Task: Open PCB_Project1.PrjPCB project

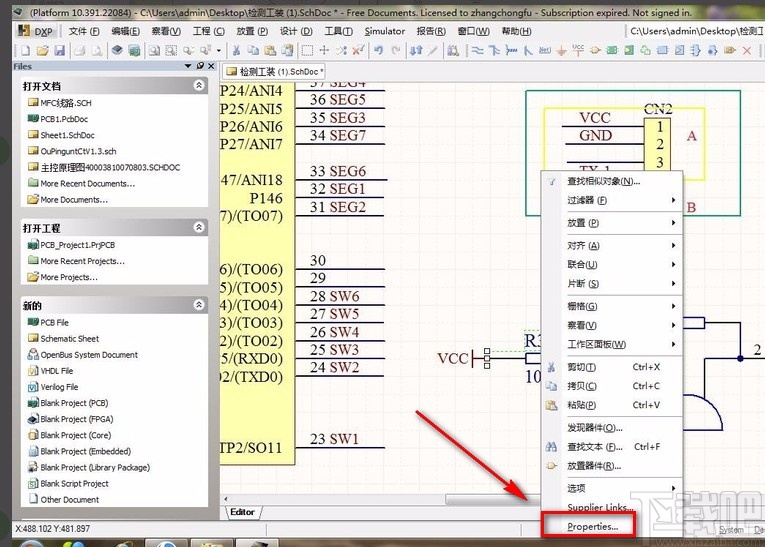Action: (x=78, y=245)
